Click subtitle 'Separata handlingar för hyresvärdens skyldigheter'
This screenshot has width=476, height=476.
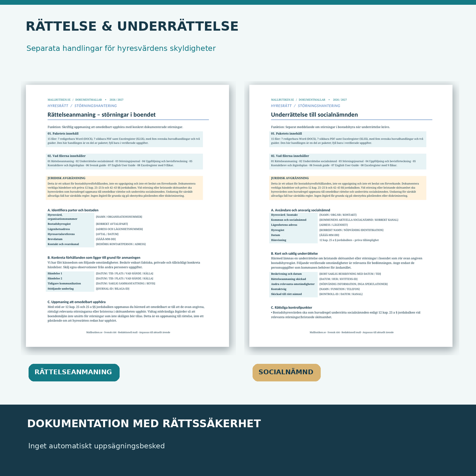[121, 48]
